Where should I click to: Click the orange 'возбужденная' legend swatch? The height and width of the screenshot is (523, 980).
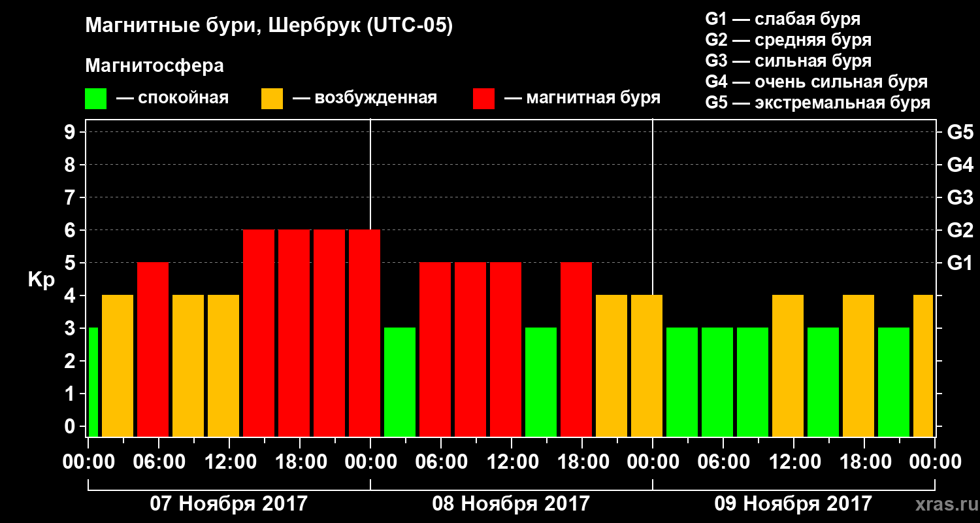click(272, 99)
